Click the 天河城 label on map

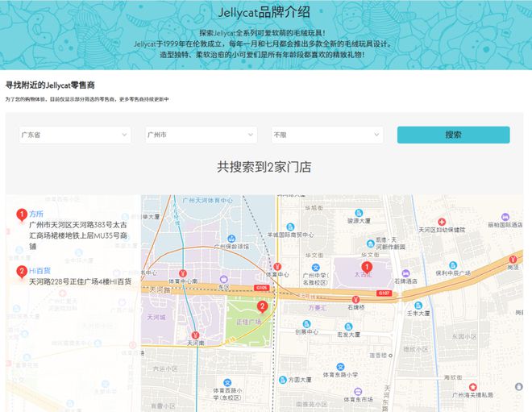pos(156,317)
